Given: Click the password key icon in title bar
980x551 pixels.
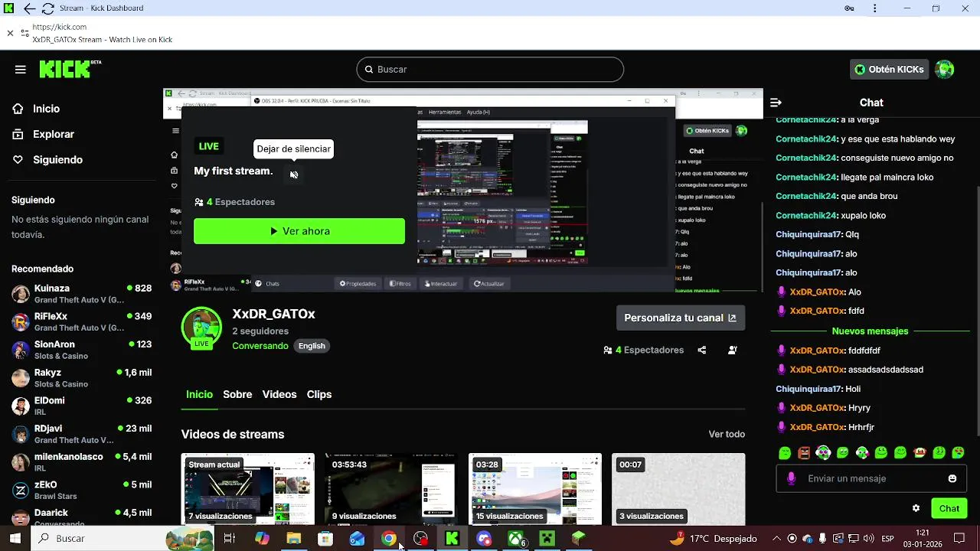Looking at the screenshot, I should click(x=849, y=8).
